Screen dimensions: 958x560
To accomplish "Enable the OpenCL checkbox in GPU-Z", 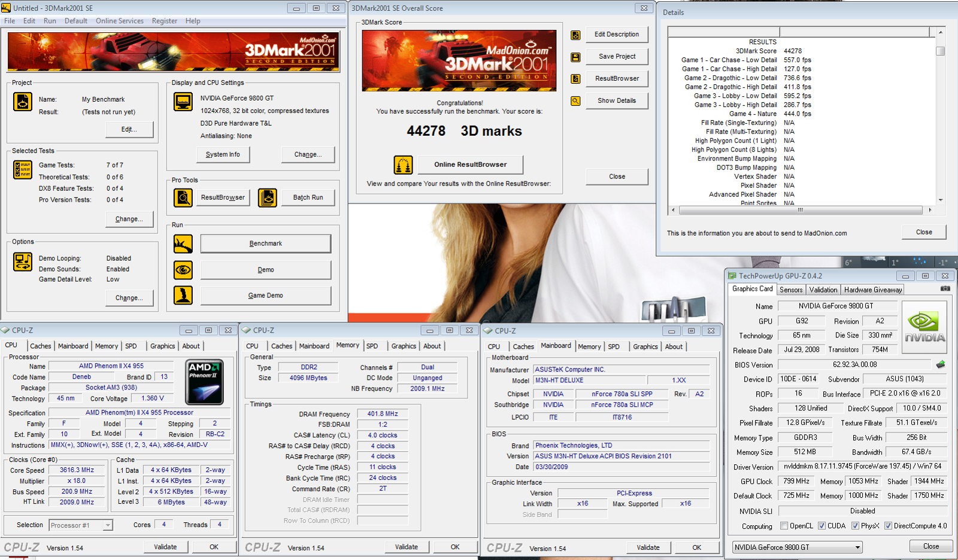I will (x=784, y=526).
